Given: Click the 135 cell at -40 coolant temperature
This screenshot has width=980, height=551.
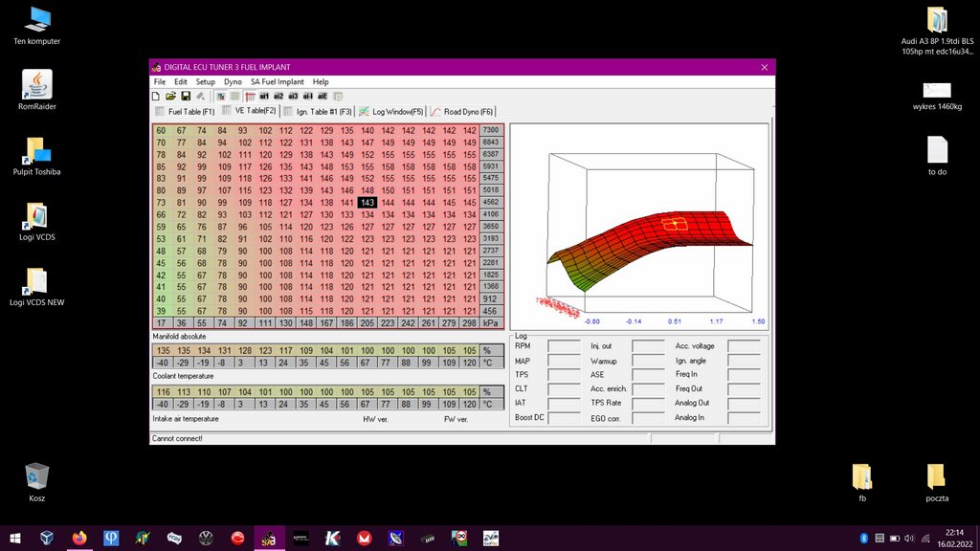Looking at the screenshot, I should click(x=163, y=351).
